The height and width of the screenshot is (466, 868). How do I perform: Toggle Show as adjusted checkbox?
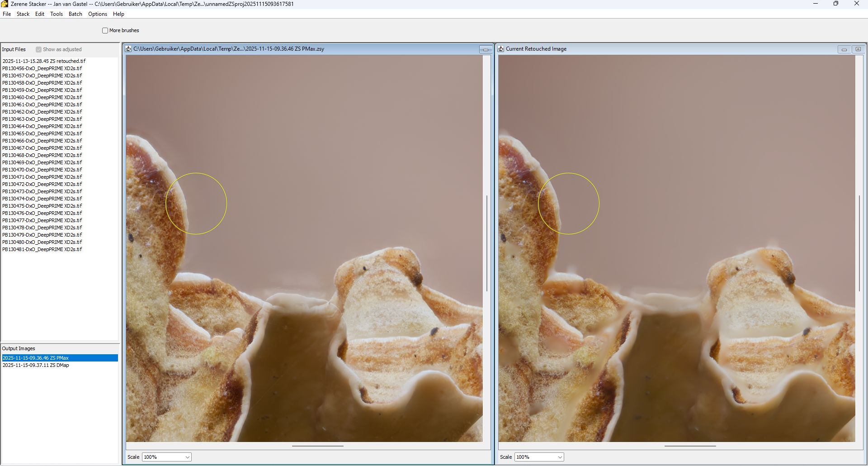coord(39,50)
